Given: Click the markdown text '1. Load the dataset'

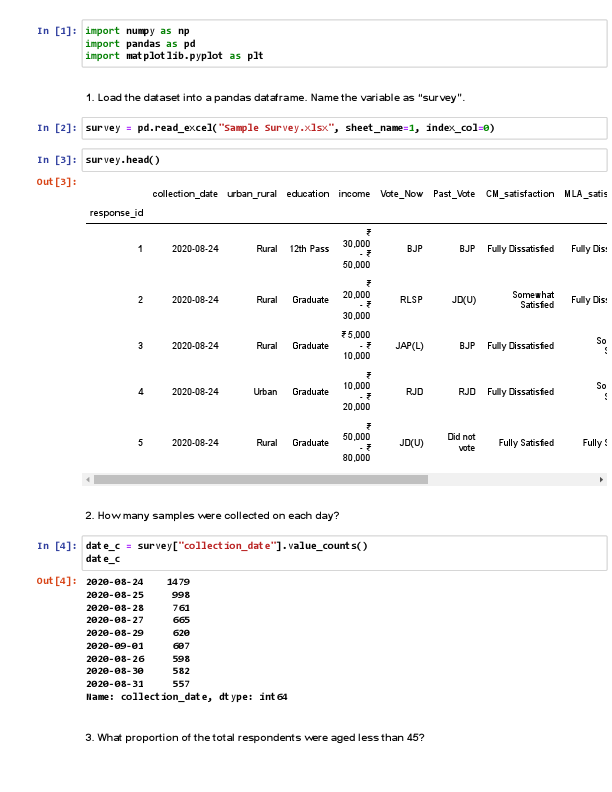Looking at the screenshot, I should tap(275, 98).
